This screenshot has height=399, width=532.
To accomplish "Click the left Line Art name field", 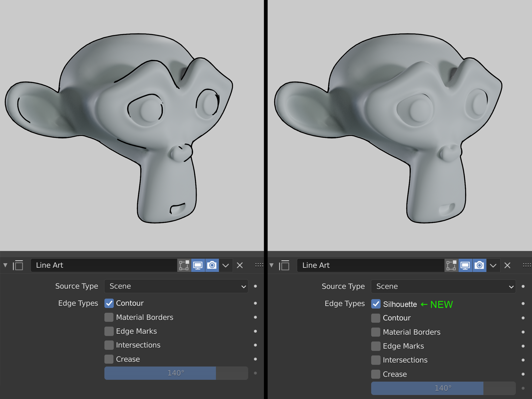I will click(x=104, y=265).
